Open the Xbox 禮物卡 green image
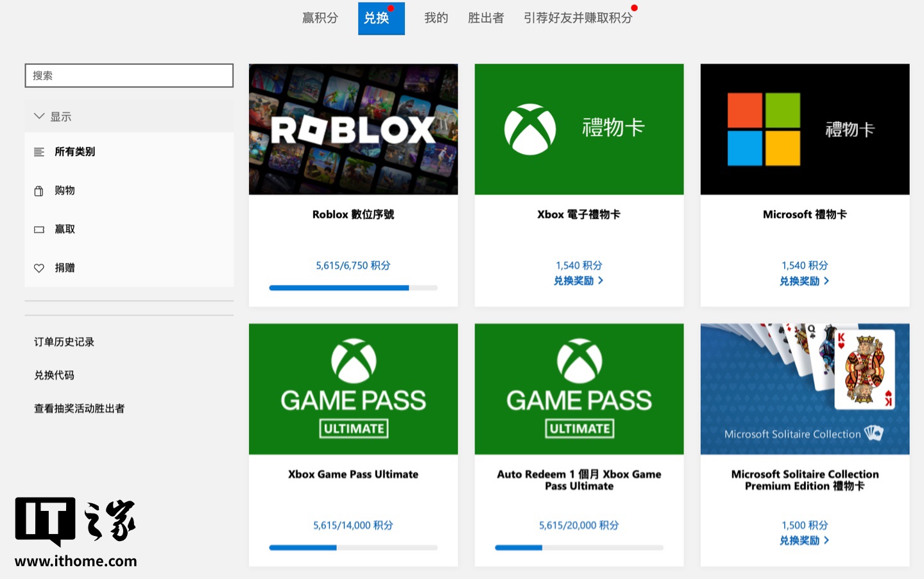 (579, 129)
